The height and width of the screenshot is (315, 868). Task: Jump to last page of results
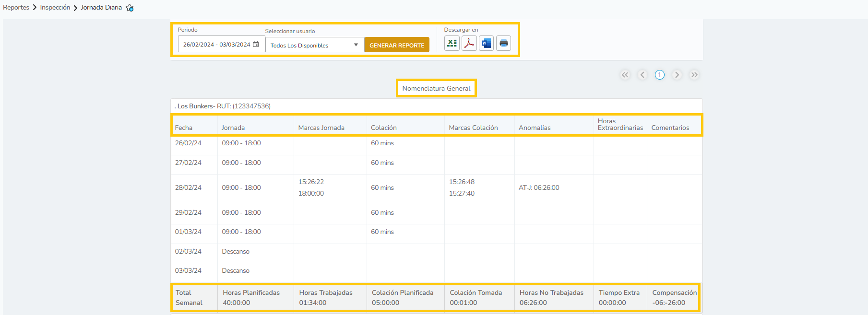pyautogui.click(x=694, y=75)
